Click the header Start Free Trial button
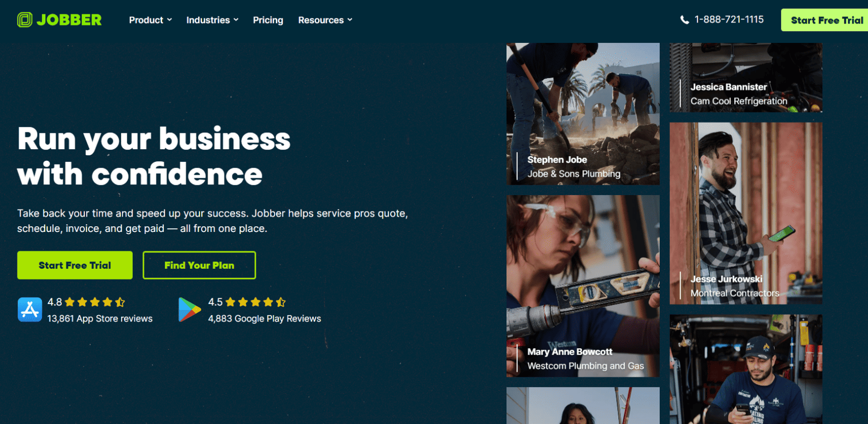 [x=825, y=20]
